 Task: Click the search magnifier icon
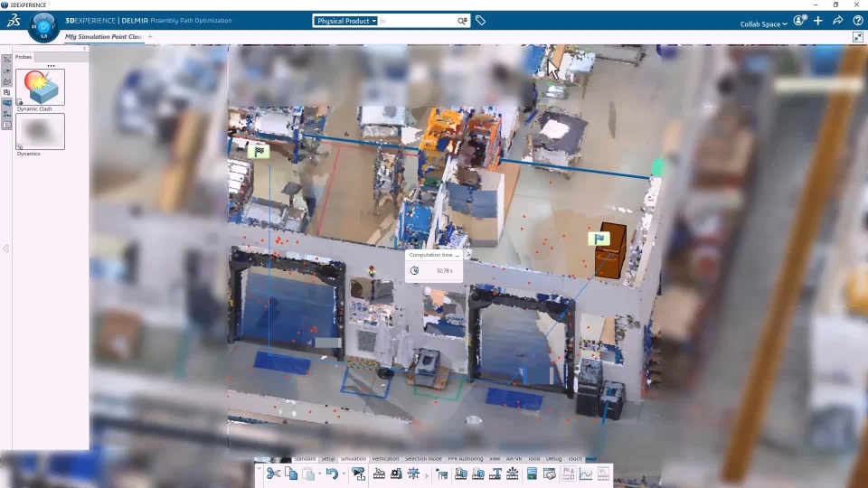point(462,21)
